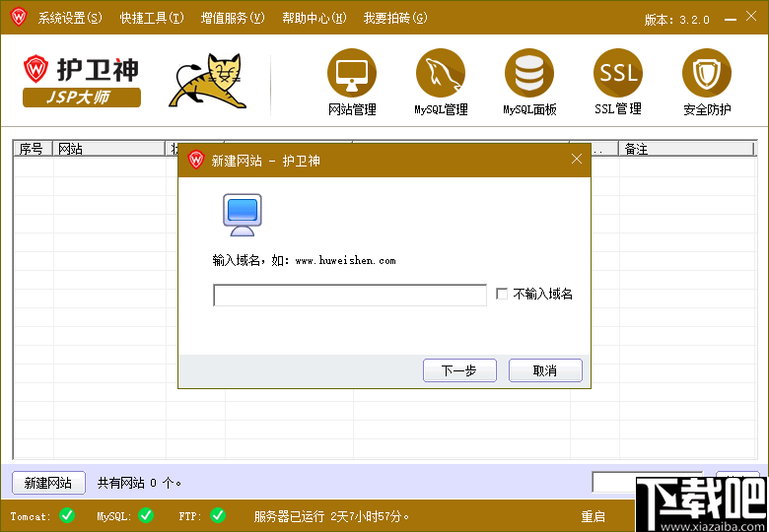
Task: Minimize the main application window
Action: click(731, 19)
